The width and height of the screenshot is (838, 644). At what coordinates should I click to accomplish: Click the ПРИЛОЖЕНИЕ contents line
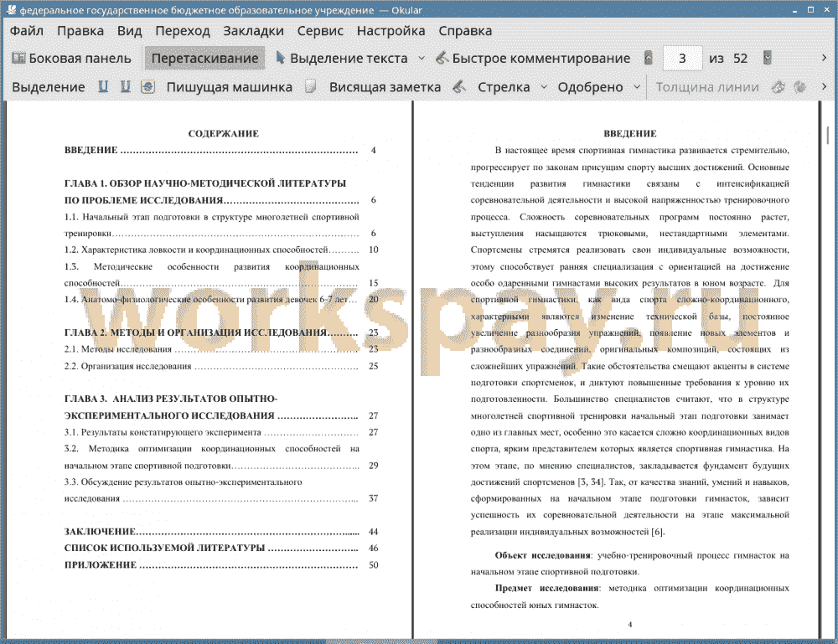[221, 565]
